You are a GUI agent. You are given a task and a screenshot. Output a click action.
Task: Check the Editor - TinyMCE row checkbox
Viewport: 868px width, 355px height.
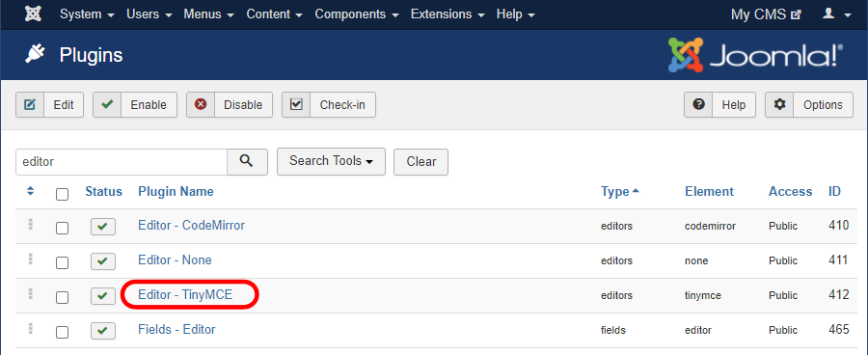(62, 297)
